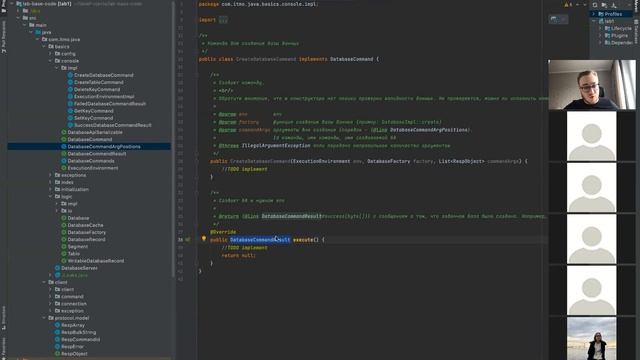This screenshot has width=640, height=360.
Task: Open ExecutionEnvironment interface file
Action: click(x=93, y=168)
